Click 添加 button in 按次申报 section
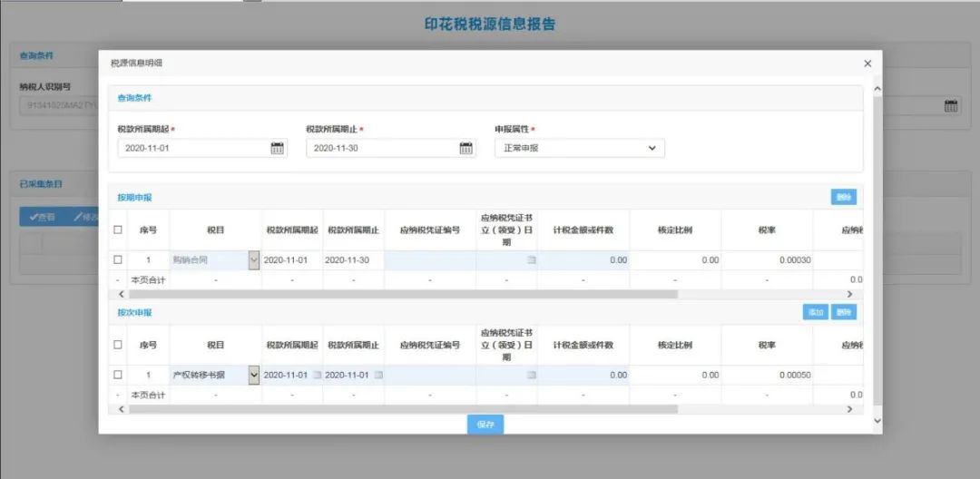The image size is (980, 479). click(x=815, y=312)
